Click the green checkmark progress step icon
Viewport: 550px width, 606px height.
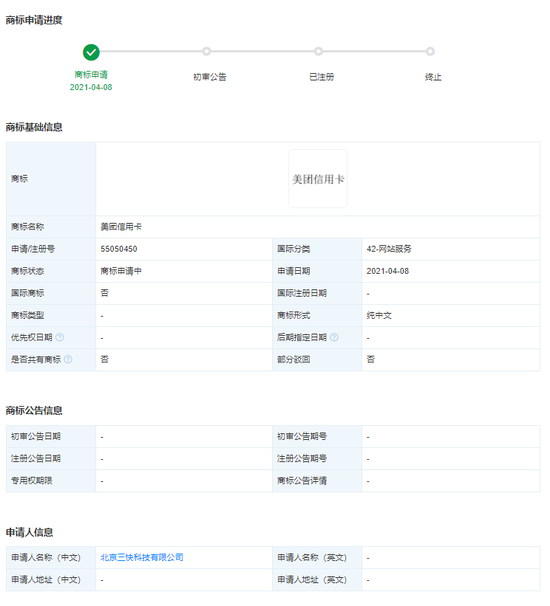point(91,52)
